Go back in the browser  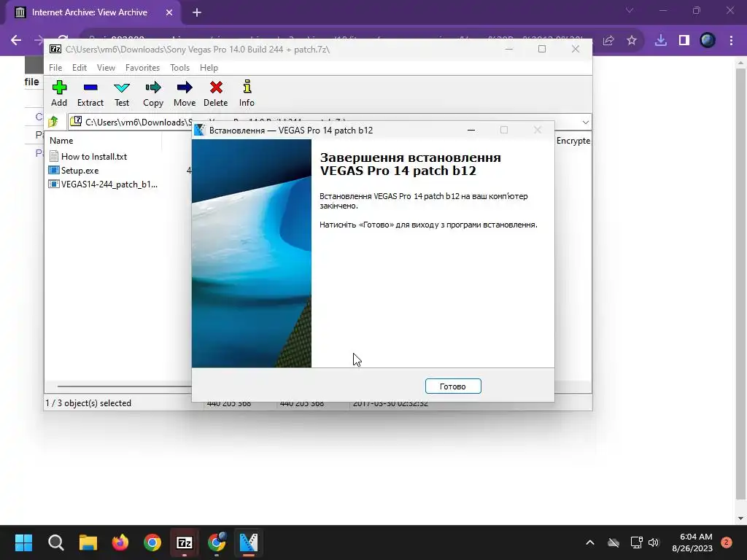click(x=16, y=41)
